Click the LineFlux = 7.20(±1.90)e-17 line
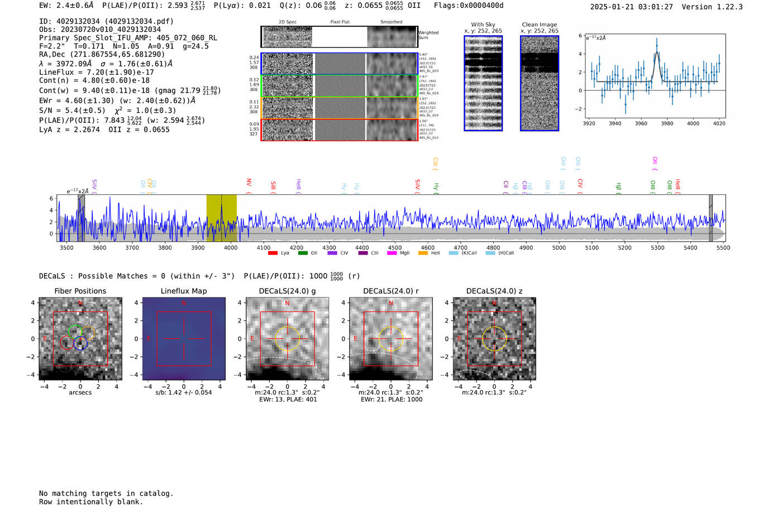782x532 pixels. coord(97,72)
